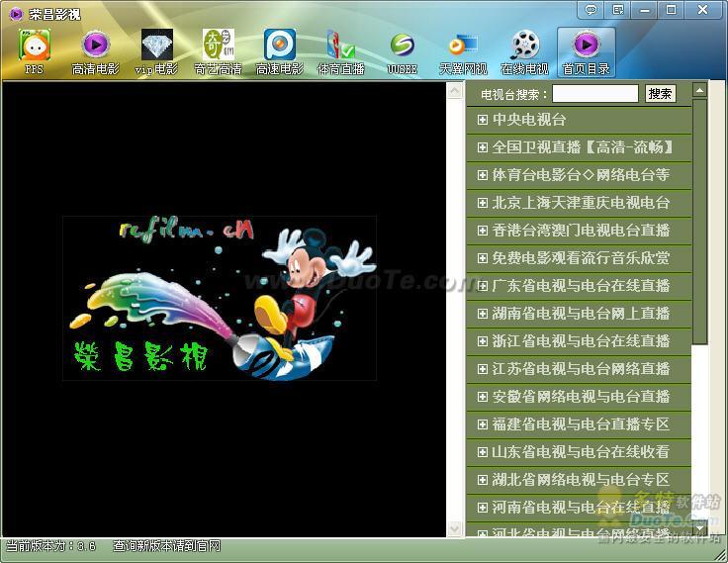Click the 电视台搜索 text input field
The height and width of the screenshot is (563, 728).
(x=594, y=94)
